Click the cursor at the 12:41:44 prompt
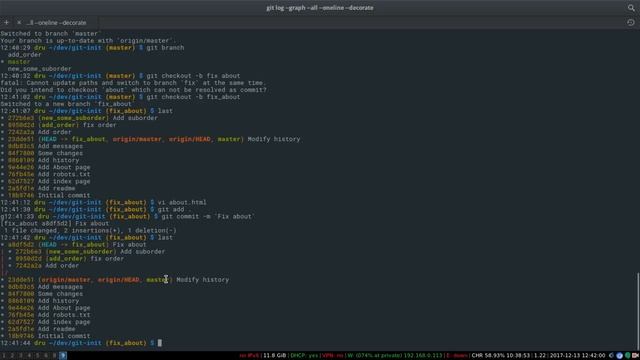 160,343
